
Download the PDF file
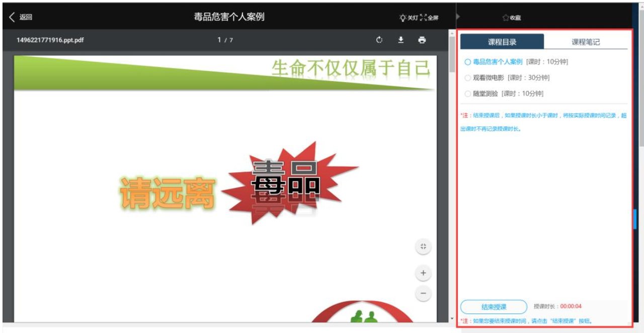pyautogui.click(x=401, y=40)
